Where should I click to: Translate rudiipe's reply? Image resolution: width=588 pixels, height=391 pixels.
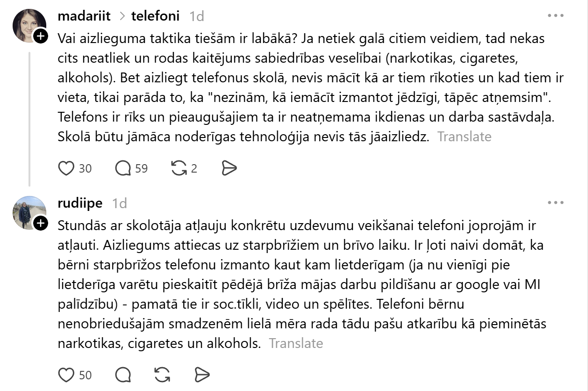click(296, 343)
